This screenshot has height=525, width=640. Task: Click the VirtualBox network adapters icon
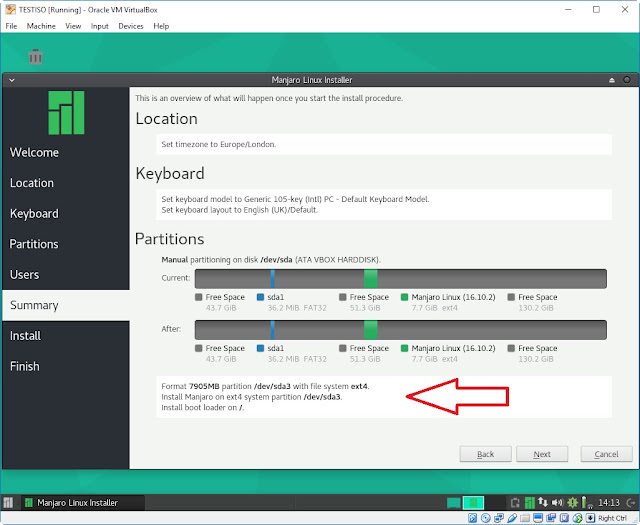tap(498, 518)
